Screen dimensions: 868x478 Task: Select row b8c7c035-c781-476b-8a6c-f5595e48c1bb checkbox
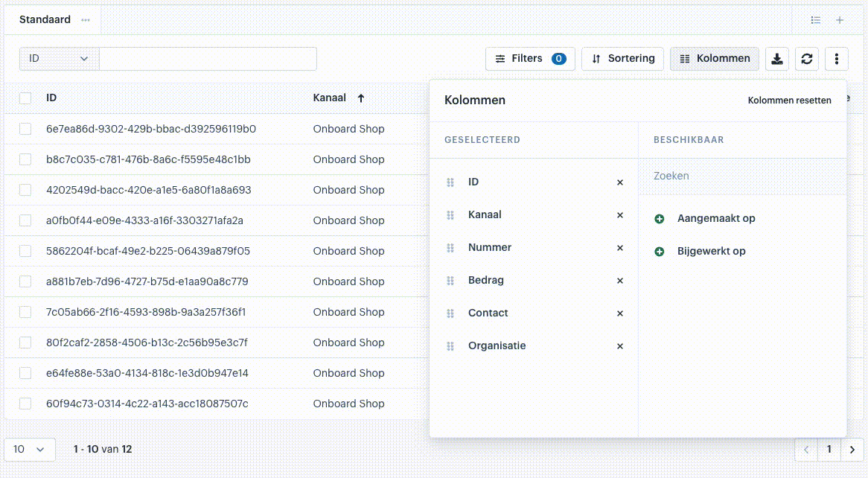point(25,159)
